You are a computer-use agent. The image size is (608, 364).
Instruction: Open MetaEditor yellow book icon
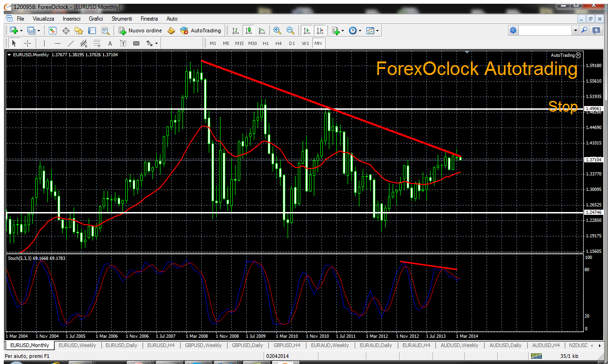(171, 30)
